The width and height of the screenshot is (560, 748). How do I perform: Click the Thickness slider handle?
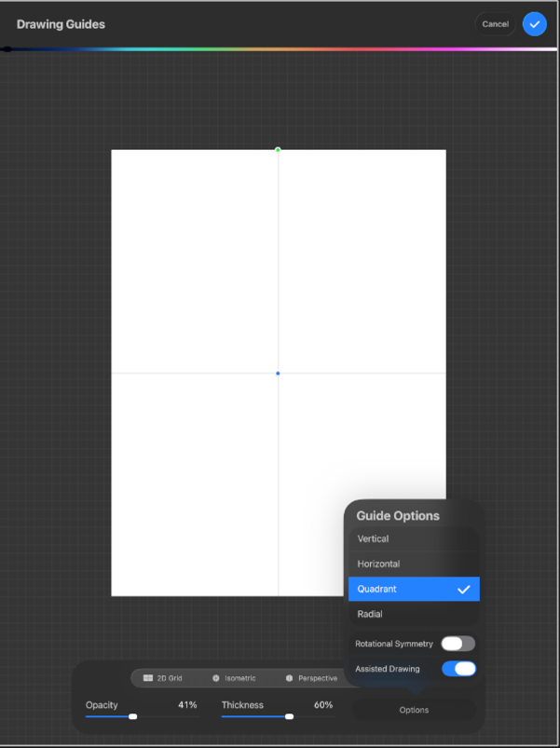[x=289, y=716]
